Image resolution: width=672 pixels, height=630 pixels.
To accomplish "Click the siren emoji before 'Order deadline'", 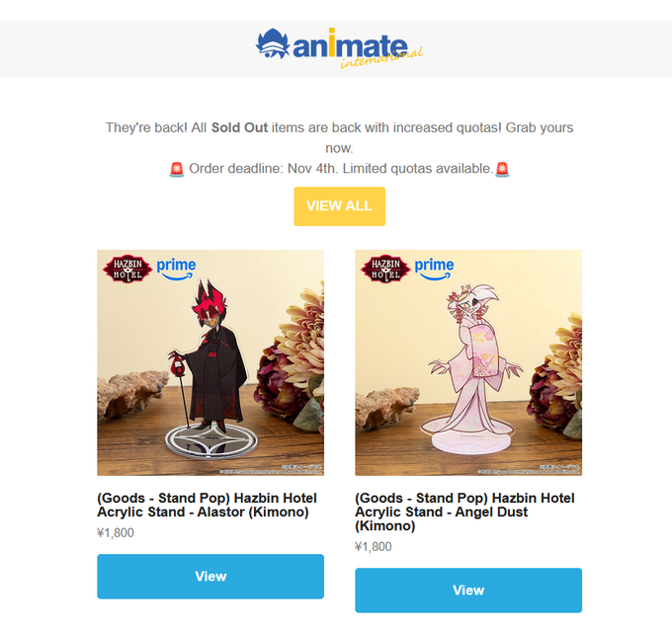I will click(x=177, y=169).
